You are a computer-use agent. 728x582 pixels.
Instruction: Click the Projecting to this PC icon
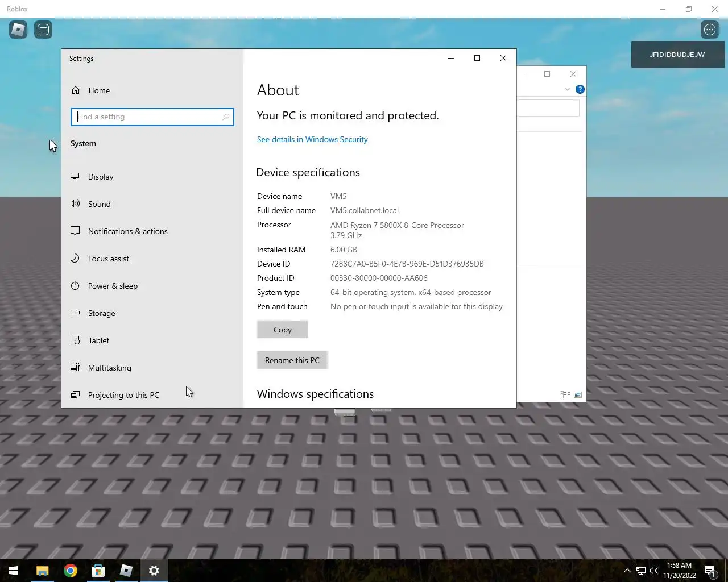pos(75,394)
